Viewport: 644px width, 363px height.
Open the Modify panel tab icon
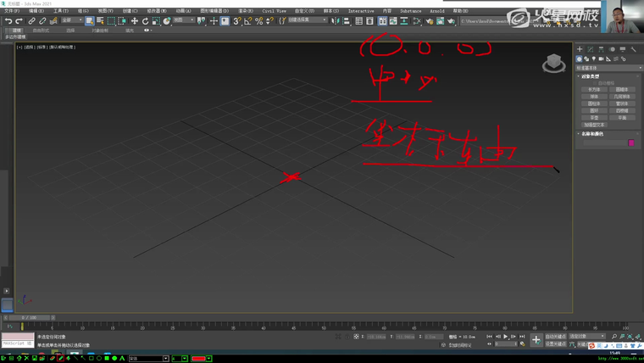[591, 49]
